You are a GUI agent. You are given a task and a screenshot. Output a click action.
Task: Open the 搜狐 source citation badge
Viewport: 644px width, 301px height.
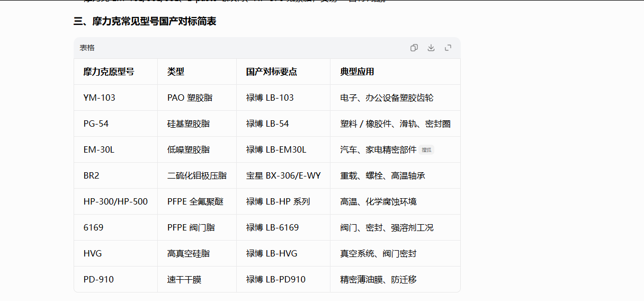tap(427, 150)
